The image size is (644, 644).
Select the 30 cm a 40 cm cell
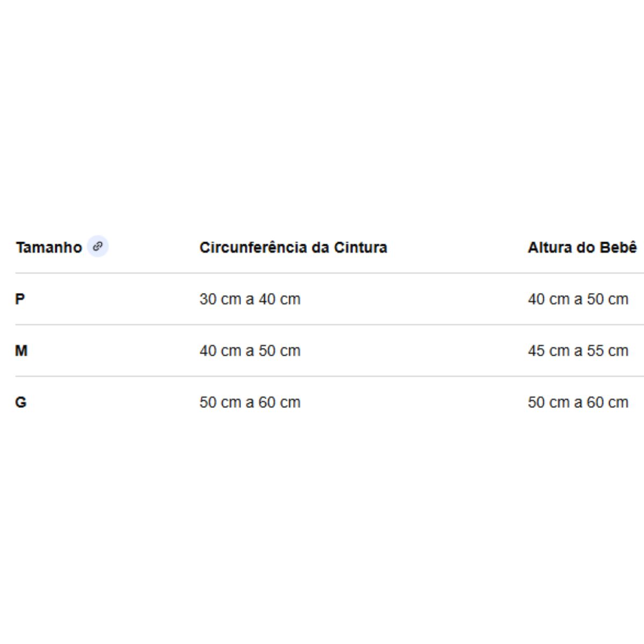pyautogui.click(x=250, y=299)
